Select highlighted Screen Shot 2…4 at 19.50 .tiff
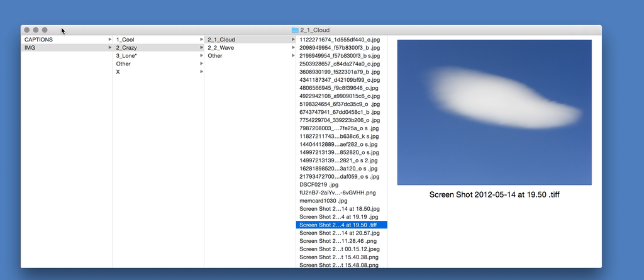Screen dimensions: 644x280 tap(341, 225)
